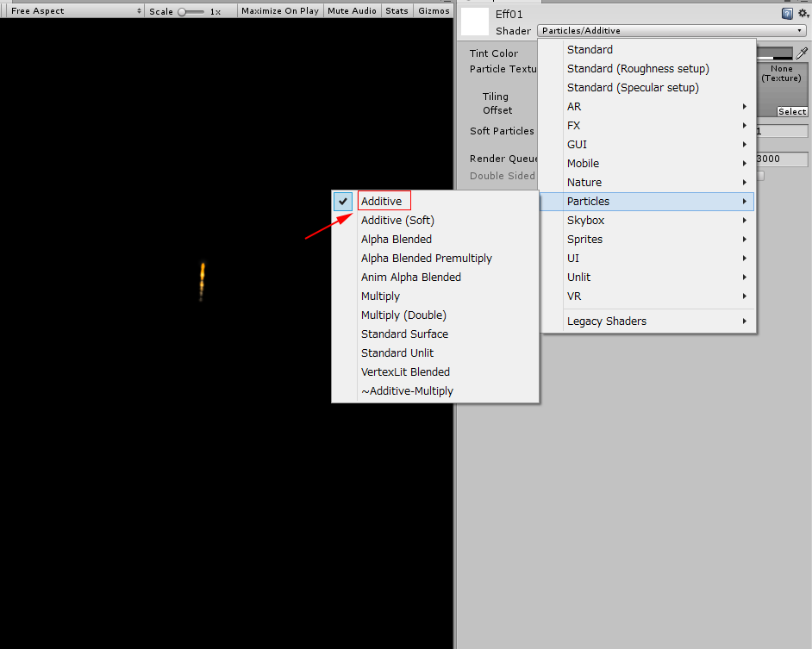This screenshot has width=812, height=649.
Task: Toggle the Double Sided checkbox
Action: pos(761,176)
